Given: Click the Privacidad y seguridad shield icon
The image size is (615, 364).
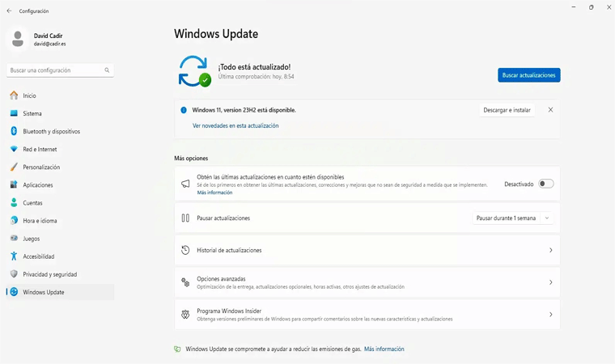Looking at the screenshot, I should click(14, 273).
